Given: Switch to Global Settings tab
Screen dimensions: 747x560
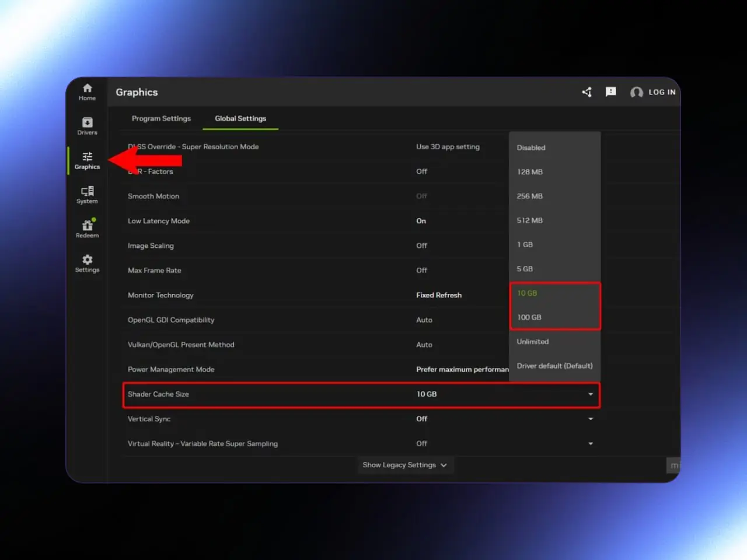Looking at the screenshot, I should coord(240,118).
